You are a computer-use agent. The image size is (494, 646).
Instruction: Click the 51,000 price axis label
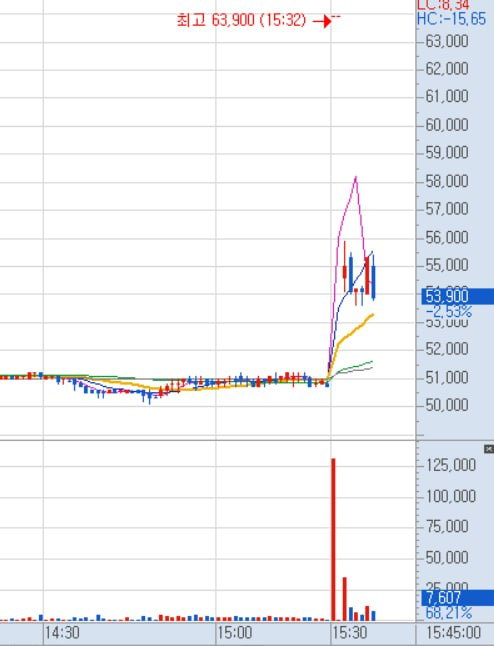pyautogui.click(x=447, y=377)
